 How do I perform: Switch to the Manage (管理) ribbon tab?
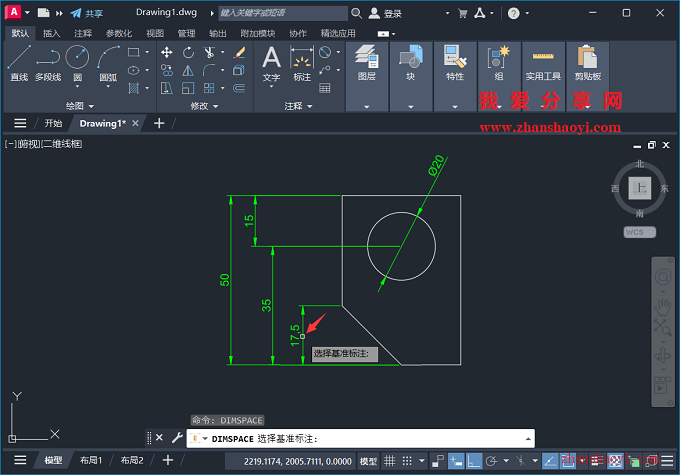pos(186,33)
